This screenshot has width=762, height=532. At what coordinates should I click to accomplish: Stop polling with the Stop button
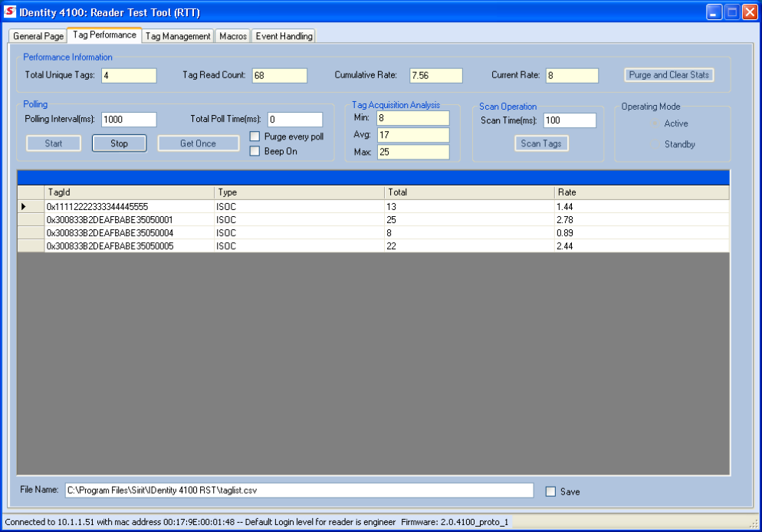click(x=119, y=143)
